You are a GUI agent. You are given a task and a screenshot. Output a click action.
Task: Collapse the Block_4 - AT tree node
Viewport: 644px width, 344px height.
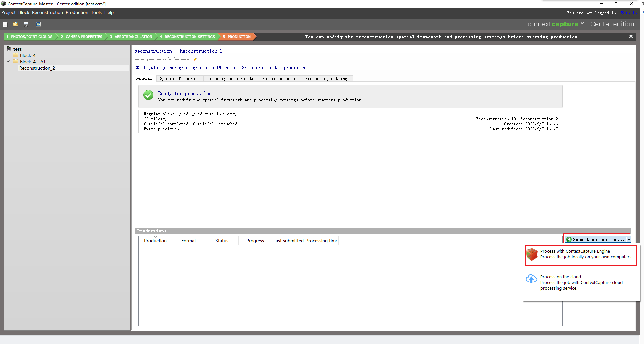8,61
